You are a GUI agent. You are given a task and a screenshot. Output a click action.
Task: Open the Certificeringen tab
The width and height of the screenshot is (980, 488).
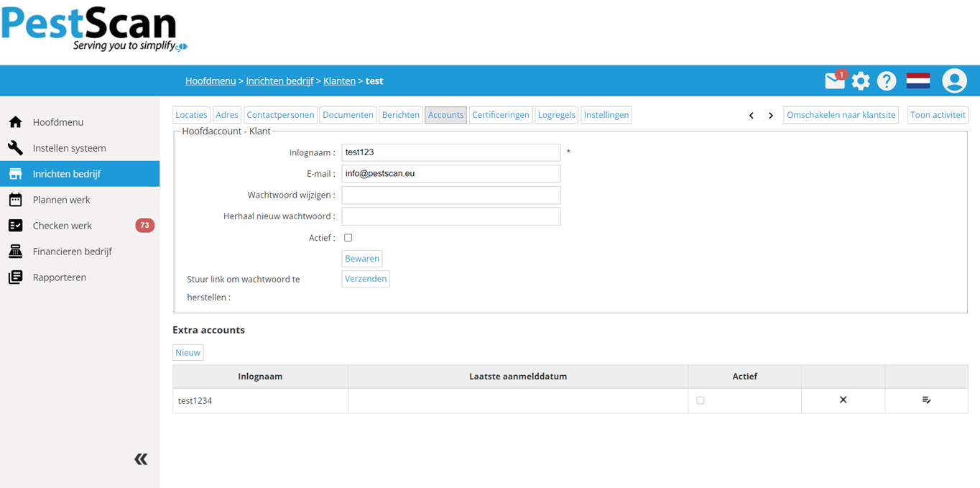click(x=501, y=115)
